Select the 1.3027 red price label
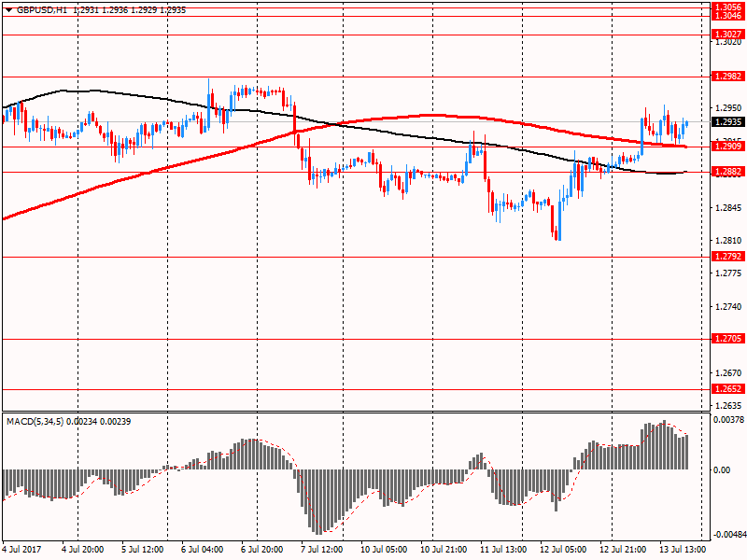The height and width of the screenshot is (560, 747). 728,35
